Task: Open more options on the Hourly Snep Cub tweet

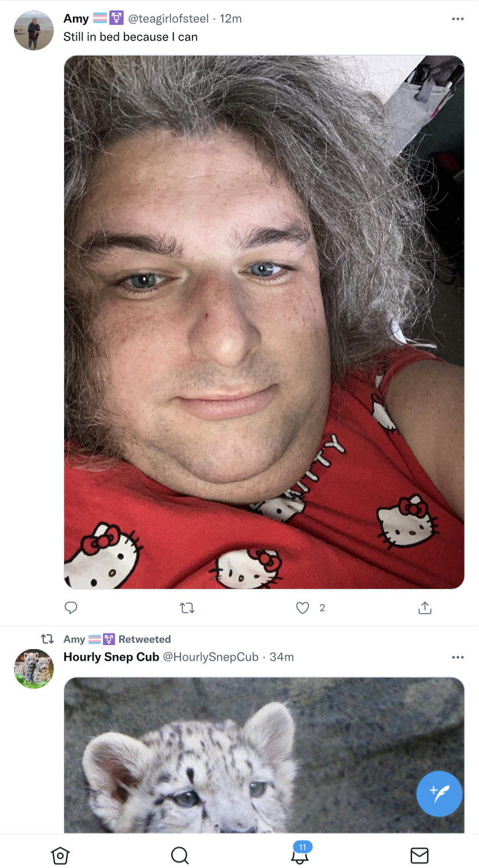Action: click(458, 657)
